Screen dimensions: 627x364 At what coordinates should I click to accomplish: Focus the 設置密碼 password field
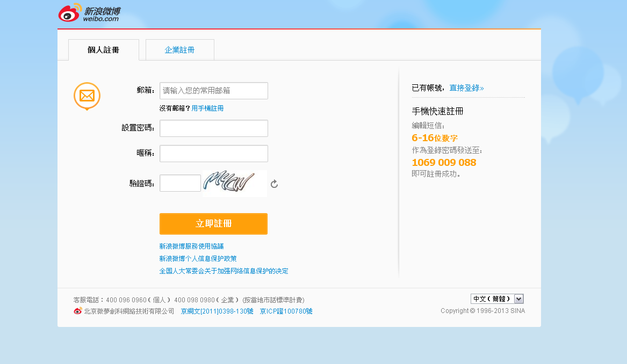(x=214, y=128)
